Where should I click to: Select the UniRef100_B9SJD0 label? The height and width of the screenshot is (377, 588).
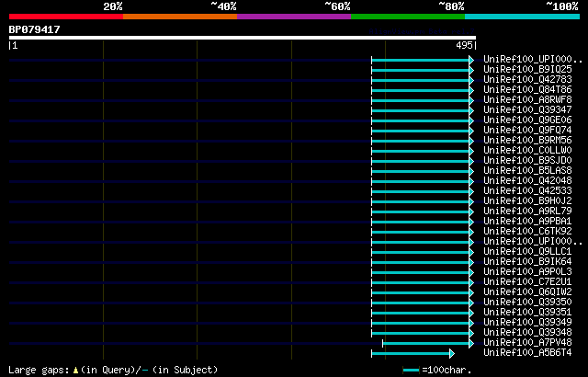[x=527, y=161]
